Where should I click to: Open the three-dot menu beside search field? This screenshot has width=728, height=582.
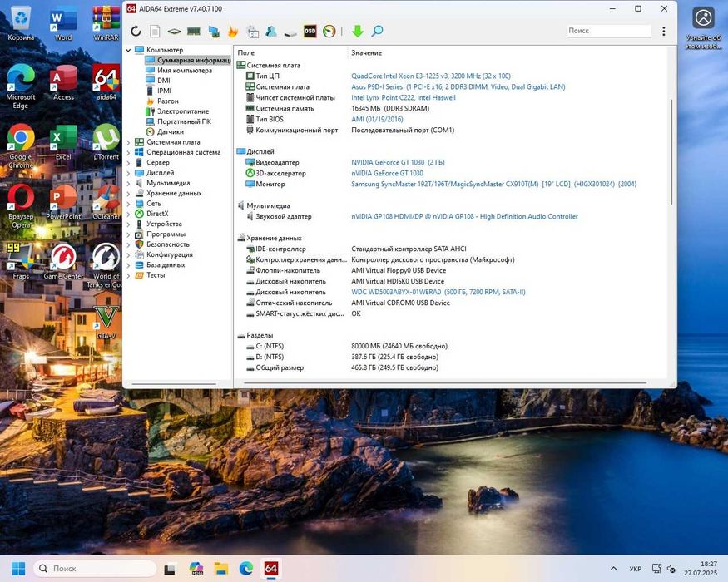point(663,31)
